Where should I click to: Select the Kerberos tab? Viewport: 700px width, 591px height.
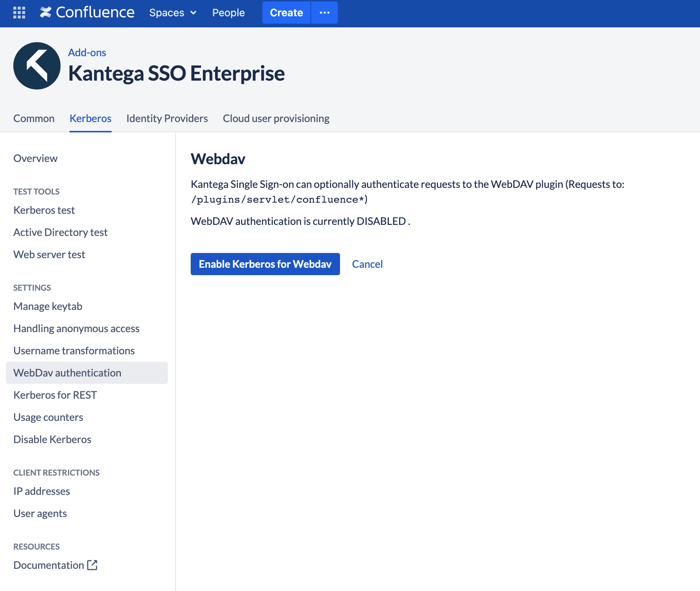click(90, 118)
